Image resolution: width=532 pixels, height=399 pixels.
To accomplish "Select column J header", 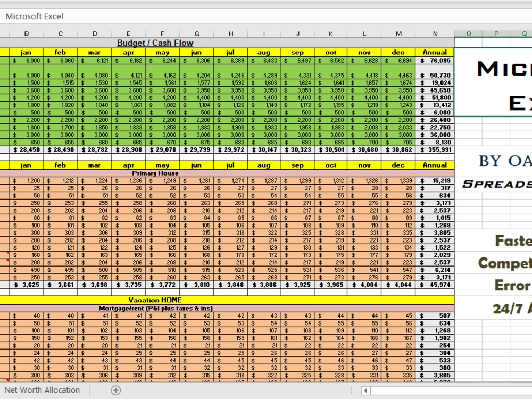I will pos(297,34).
